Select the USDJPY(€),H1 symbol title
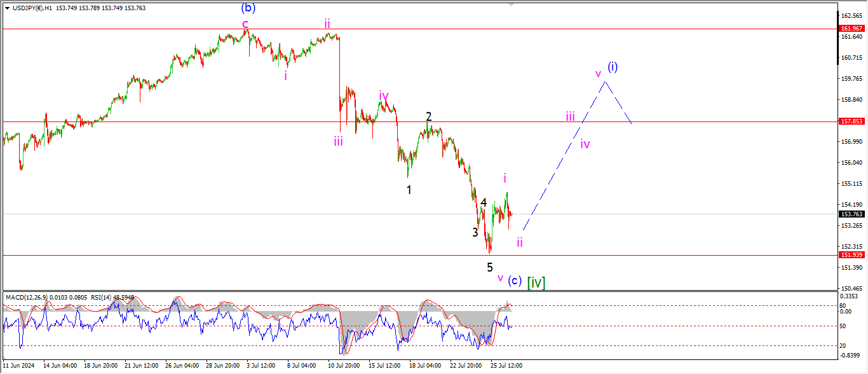The height and width of the screenshot is (374, 868). tap(32, 7)
